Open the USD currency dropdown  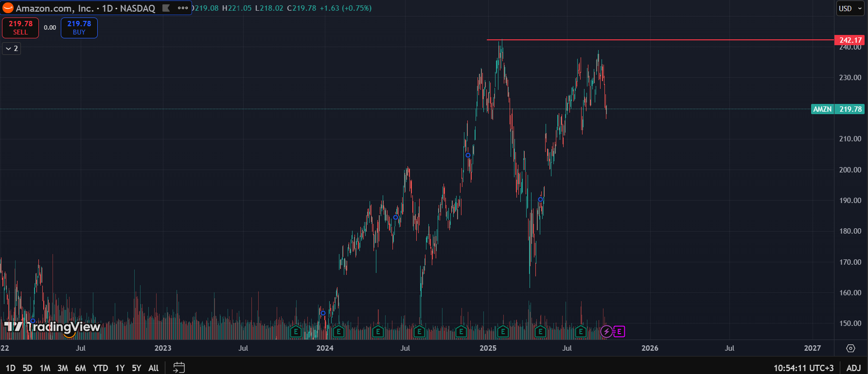click(850, 8)
